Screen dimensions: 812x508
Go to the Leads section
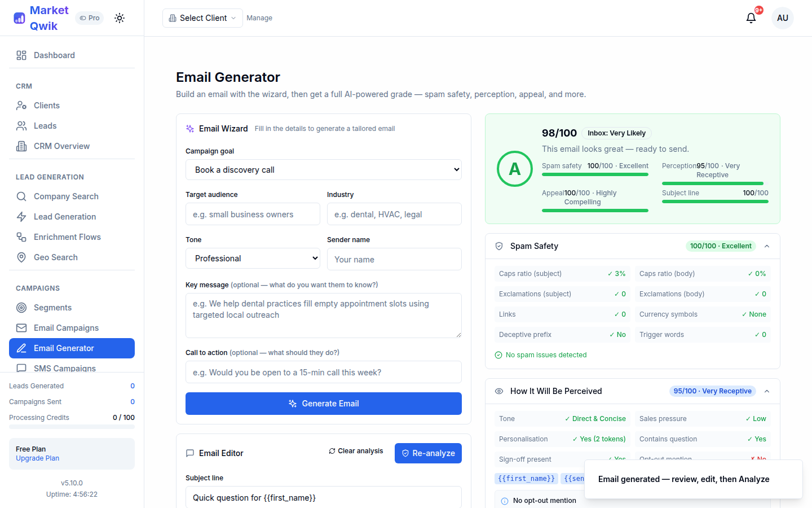click(46, 125)
